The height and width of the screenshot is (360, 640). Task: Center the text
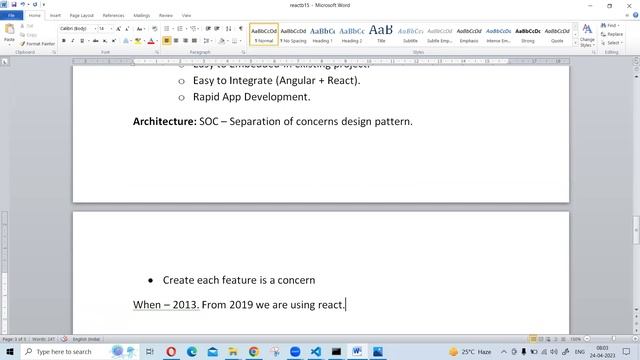[x=176, y=41]
